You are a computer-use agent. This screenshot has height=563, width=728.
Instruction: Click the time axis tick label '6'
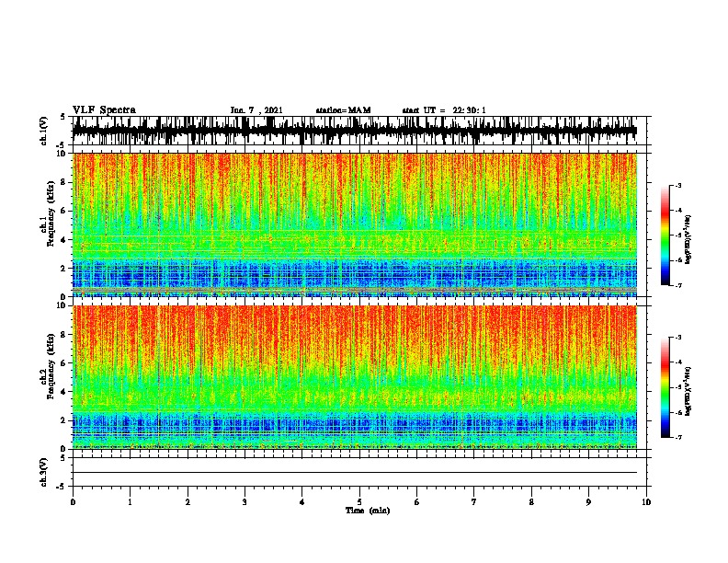point(417,502)
